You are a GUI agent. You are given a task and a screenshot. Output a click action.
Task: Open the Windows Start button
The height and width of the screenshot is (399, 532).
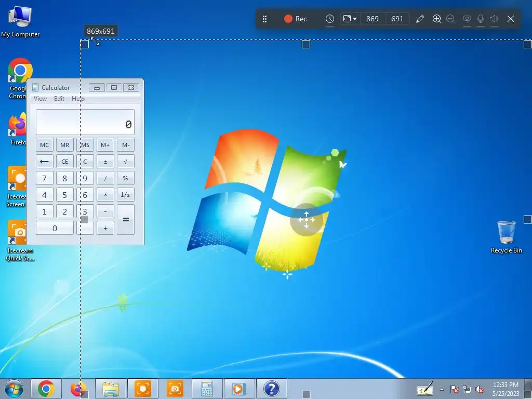(14, 389)
